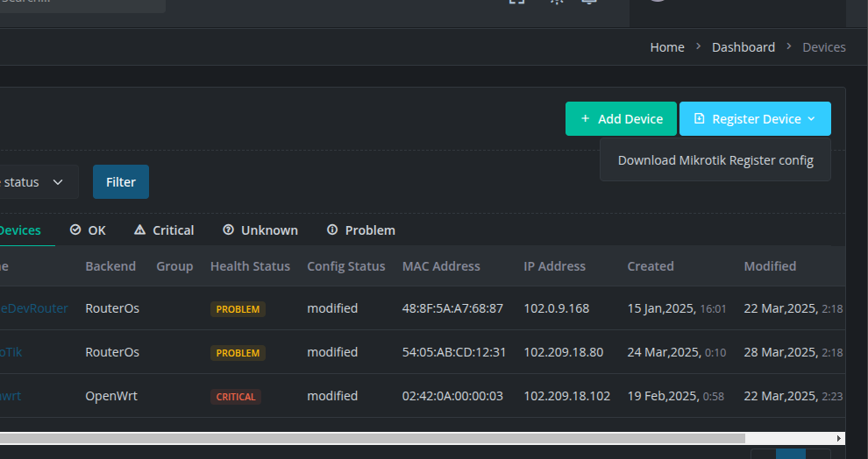
Task: Click created date 19 Feb,2025
Action: pos(663,395)
